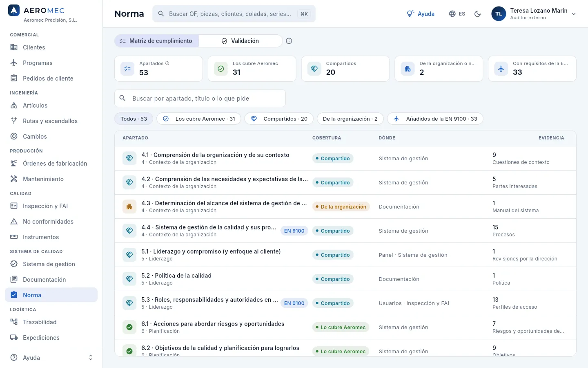Viewport: 588px width, 368px height.
Task: Go to Pedidos de cliente
Action: (51, 79)
